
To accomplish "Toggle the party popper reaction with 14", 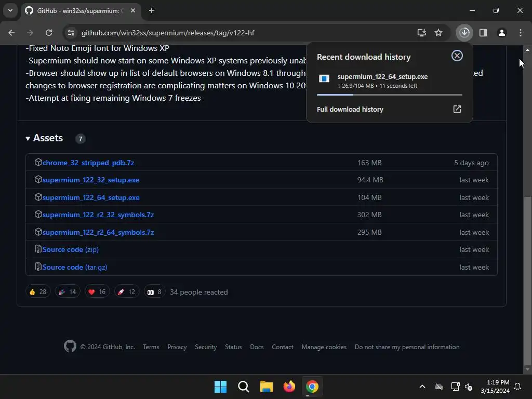I will 68,291.
